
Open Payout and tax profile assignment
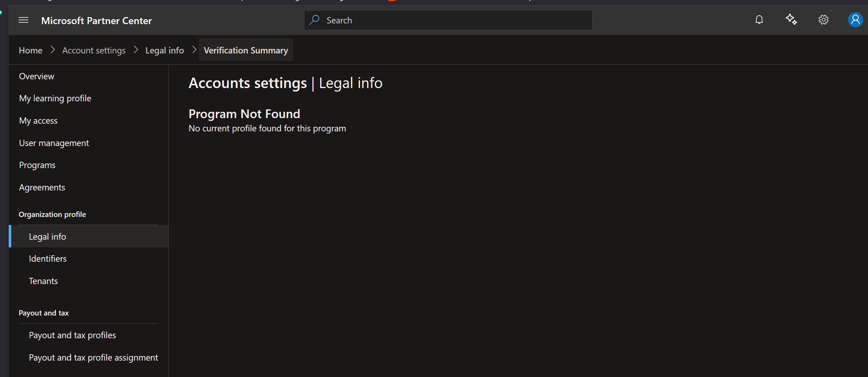pos(93,357)
